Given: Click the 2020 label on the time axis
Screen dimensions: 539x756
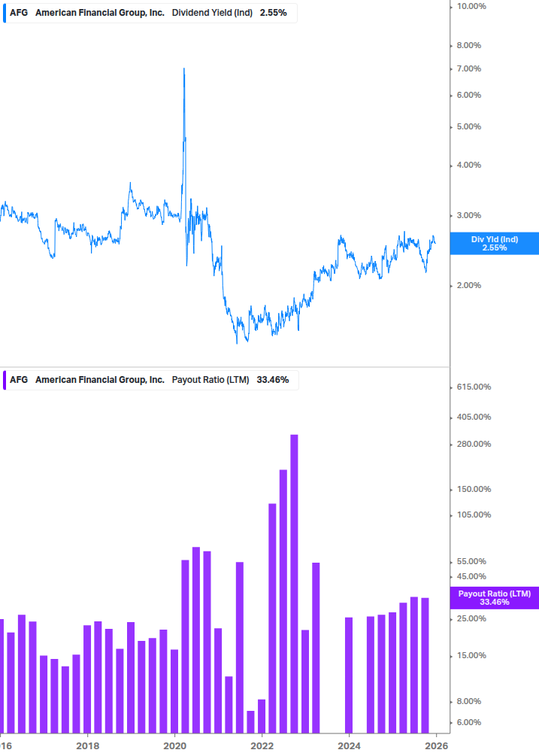Looking at the screenshot, I should [175, 746].
